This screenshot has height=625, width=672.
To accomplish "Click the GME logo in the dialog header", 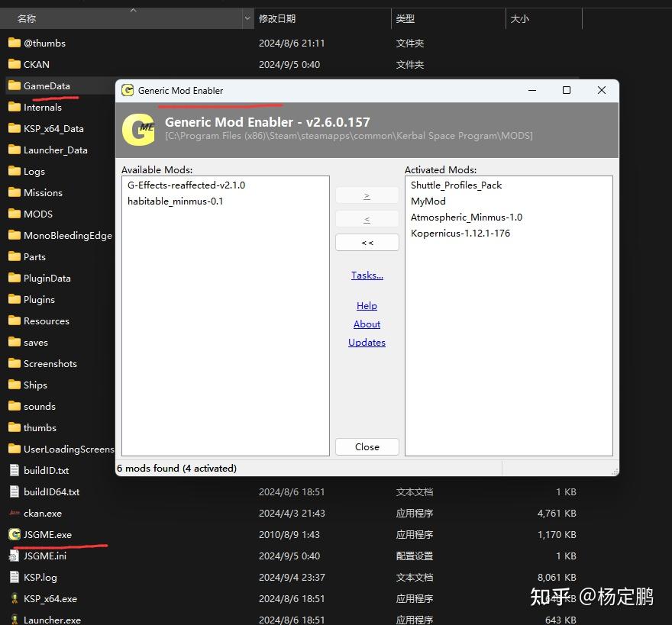I will 137,130.
